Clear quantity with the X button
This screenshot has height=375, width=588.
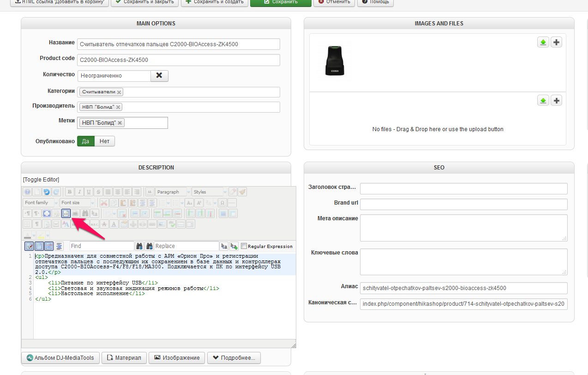[159, 75]
